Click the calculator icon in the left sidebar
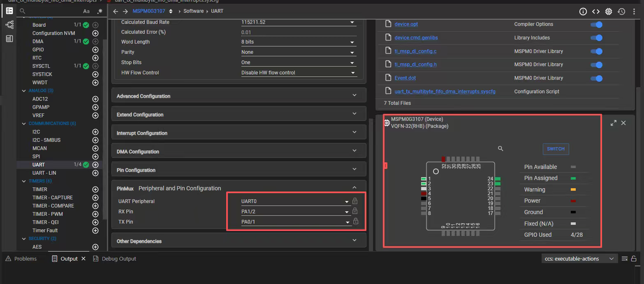 pos(9,39)
